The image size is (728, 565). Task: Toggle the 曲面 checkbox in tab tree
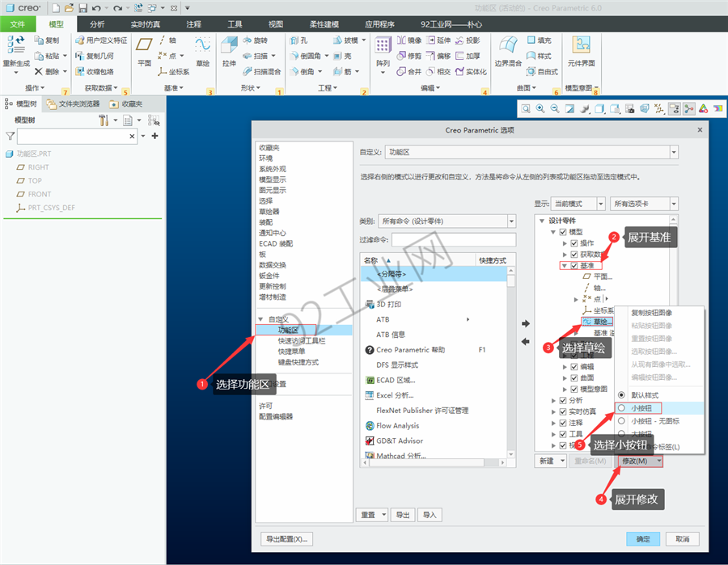click(x=574, y=378)
